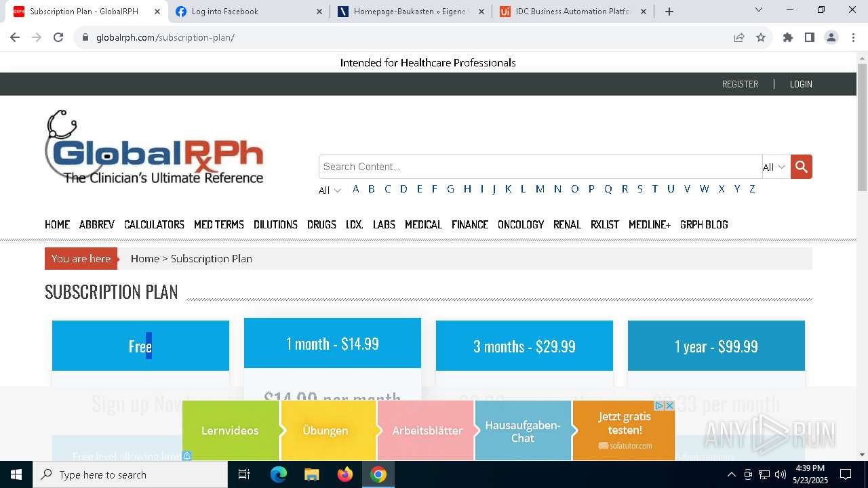Open File Explorer from taskbar
The width and height of the screenshot is (868, 488).
pyautogui.click(x=311, y=474)
